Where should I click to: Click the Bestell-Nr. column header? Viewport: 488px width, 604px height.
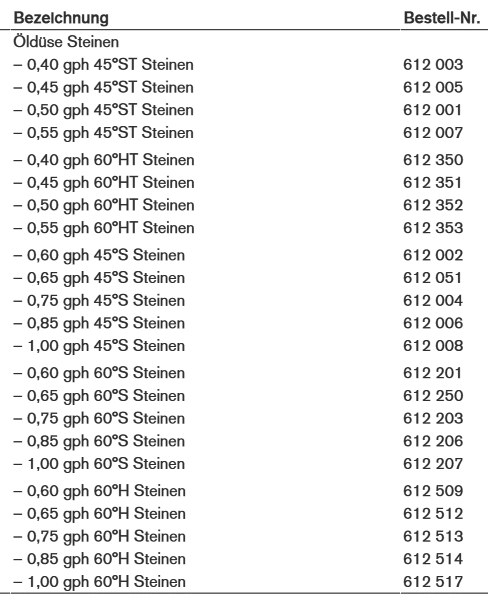point(442,18)
